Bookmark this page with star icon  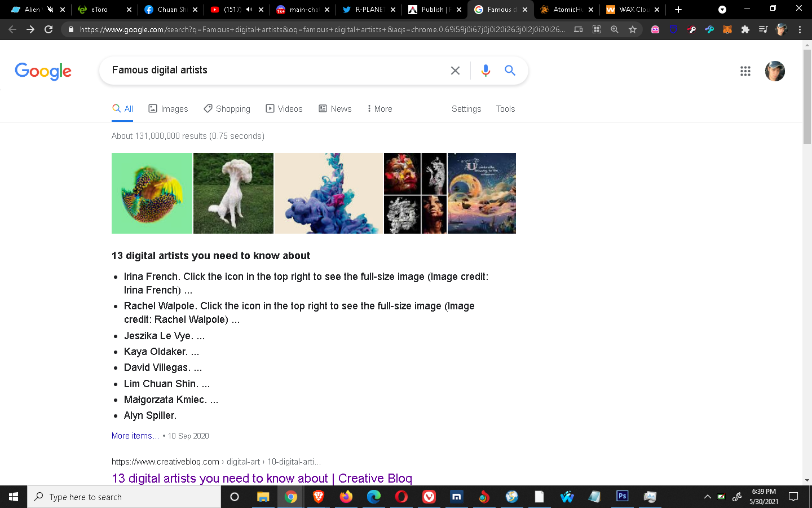tap(633, 29)
